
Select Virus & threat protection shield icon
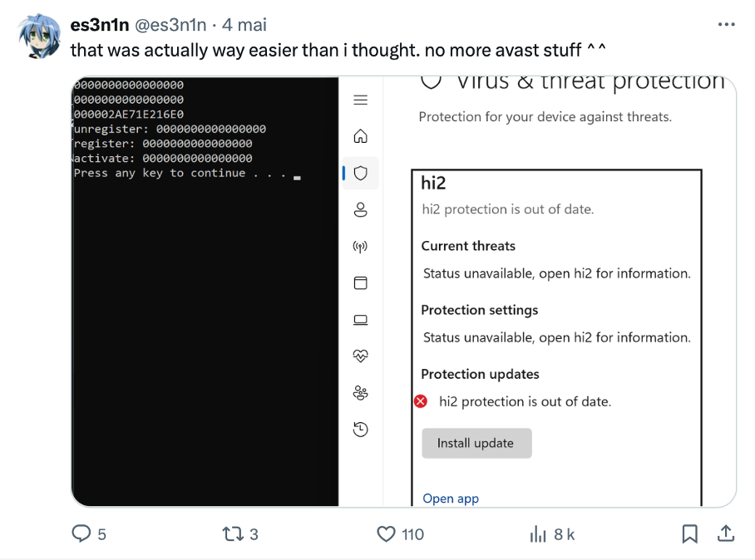pyautogui.click(x=360, y=173)
